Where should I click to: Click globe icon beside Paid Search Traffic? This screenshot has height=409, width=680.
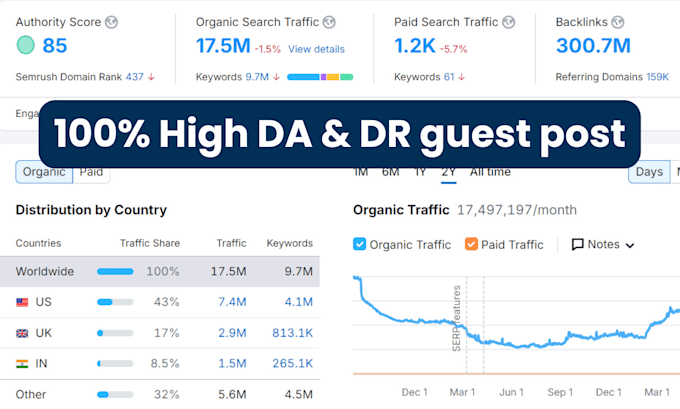point(509,22)
